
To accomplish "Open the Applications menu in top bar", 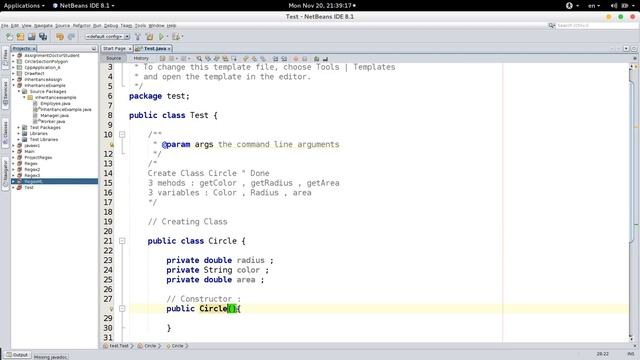I will 24,6.
